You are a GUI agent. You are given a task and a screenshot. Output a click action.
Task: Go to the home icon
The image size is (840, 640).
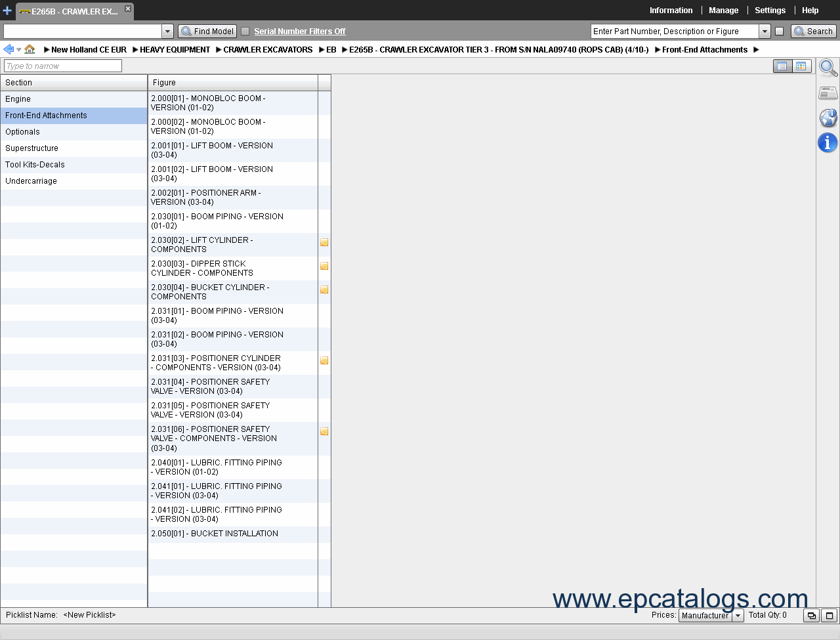coord(30,49)
